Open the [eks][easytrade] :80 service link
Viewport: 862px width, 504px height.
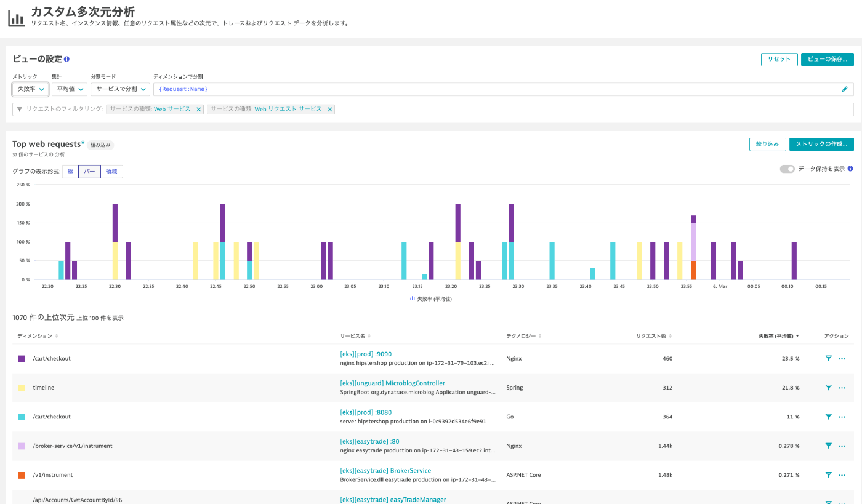369,441
